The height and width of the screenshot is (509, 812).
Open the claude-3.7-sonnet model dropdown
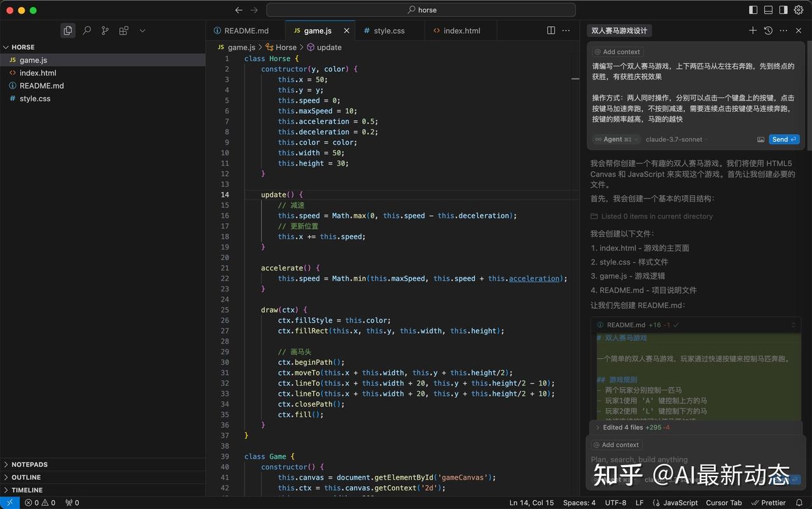click(675, 139)
